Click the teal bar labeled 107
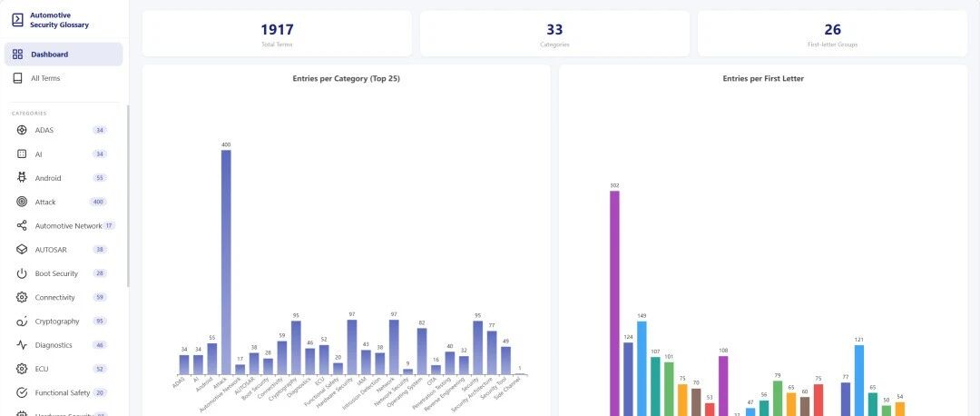Screen dimensions: 980x416 tap(655, 387)
